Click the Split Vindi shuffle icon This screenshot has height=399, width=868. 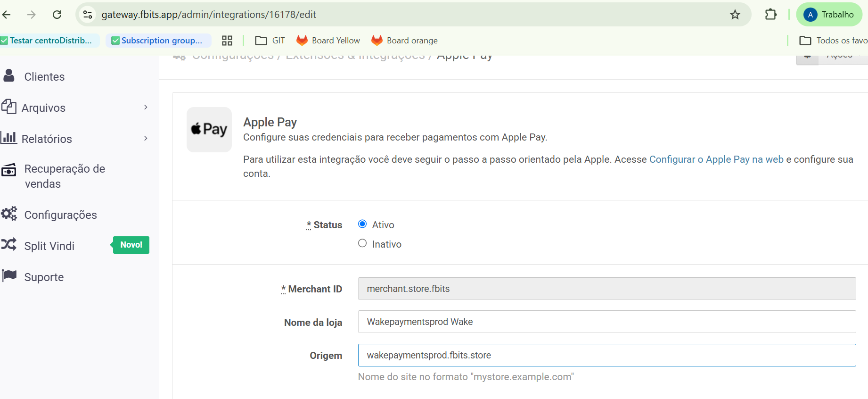click(9, 244)
